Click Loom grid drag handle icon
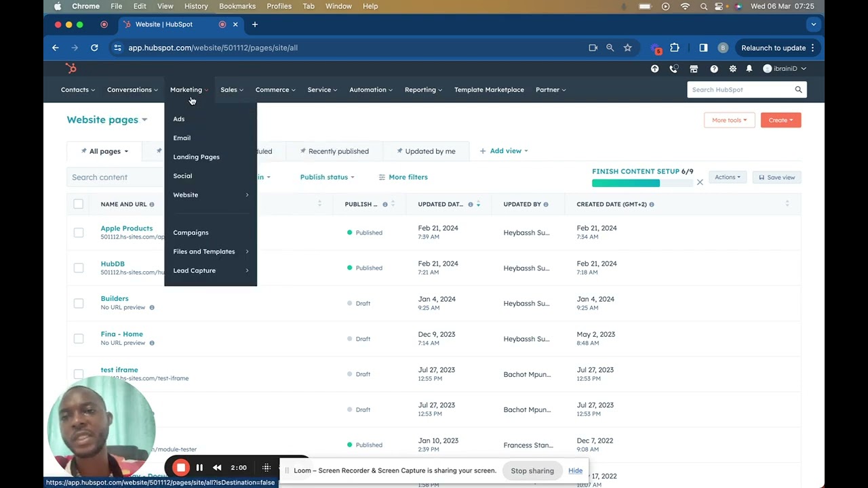This screenshot has width=868, height=488. 267,467
